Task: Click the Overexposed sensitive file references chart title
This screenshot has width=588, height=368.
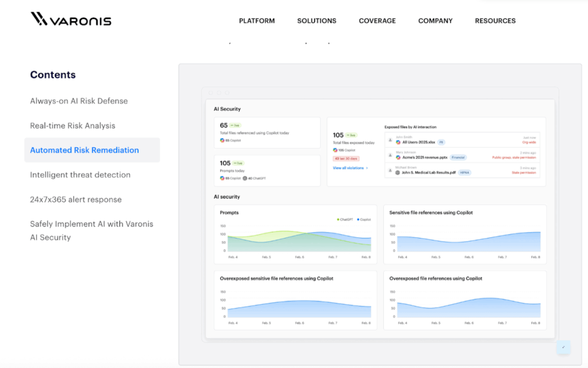Action: [x=276, y=279]
